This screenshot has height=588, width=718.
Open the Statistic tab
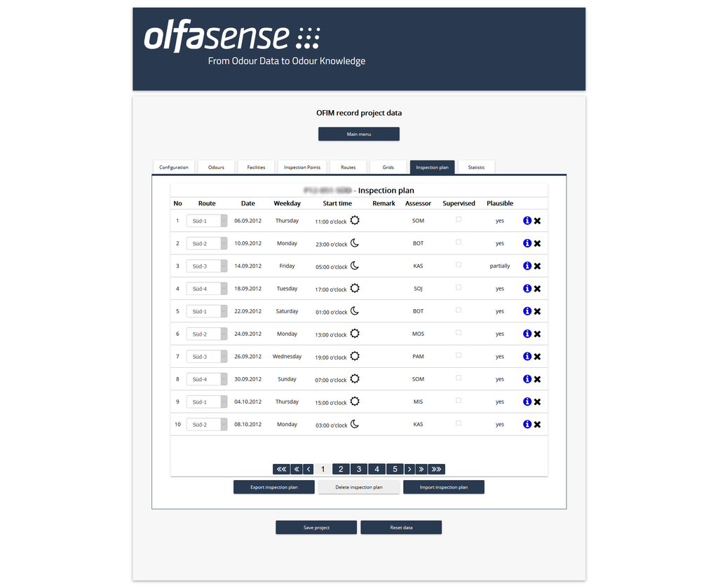click(x=476, y=167)
